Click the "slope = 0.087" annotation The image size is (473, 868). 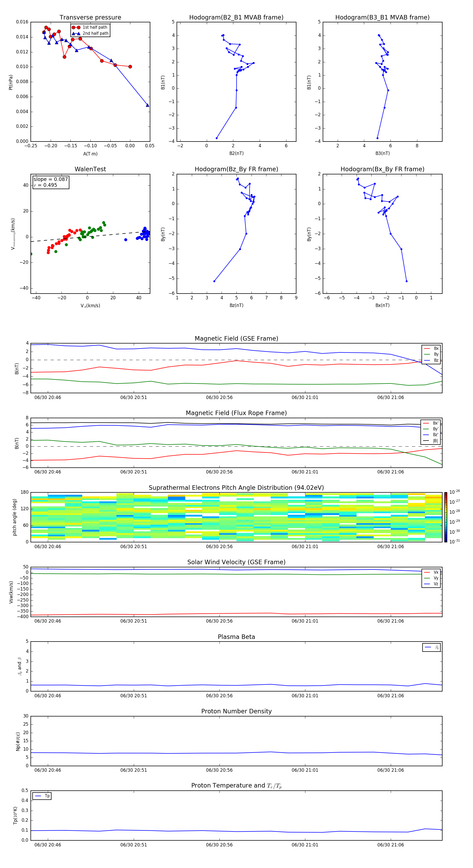point(50,179)
